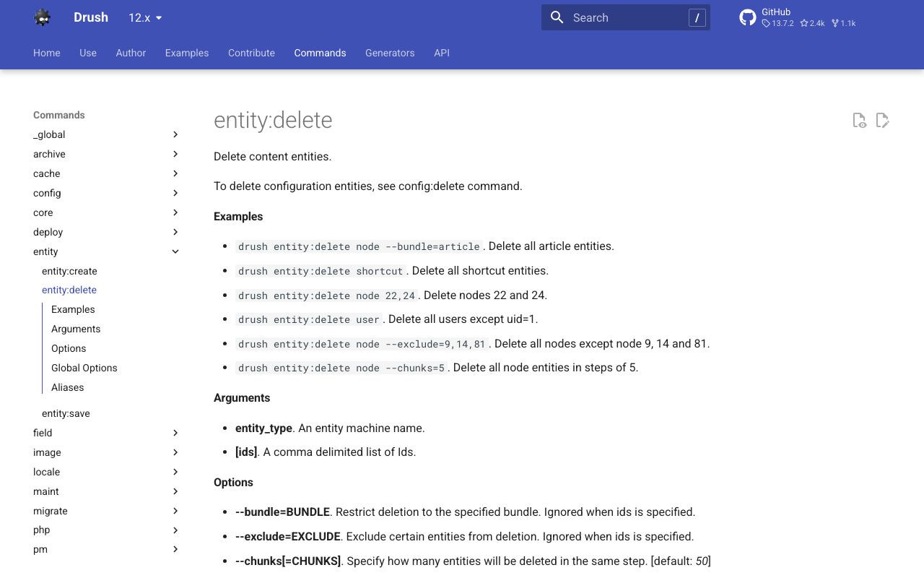The image size is (924, 578).
Task: Click the Drush Drupal logo icon
Action: click(42, 17)
